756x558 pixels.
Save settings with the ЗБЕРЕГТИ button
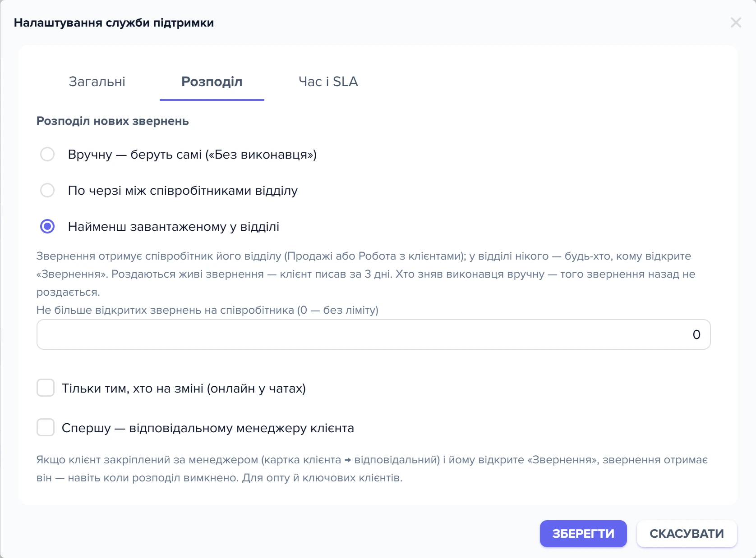[583, 534]
